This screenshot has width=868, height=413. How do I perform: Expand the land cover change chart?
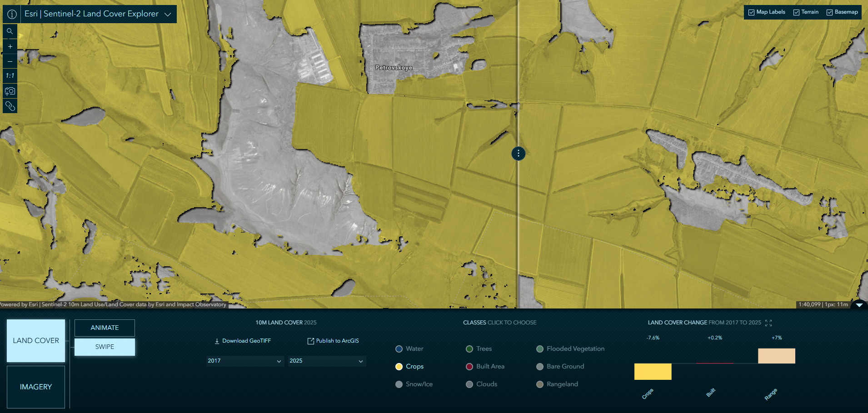768,323
